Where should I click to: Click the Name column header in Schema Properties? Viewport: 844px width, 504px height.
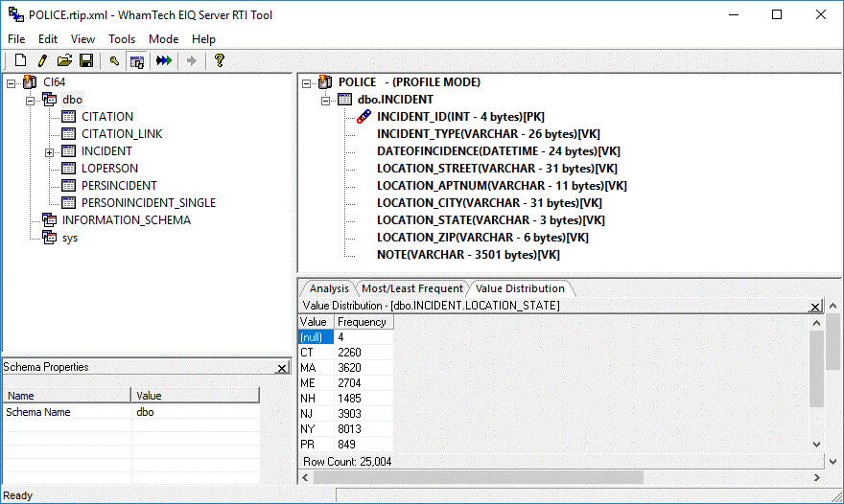point(67,396)
